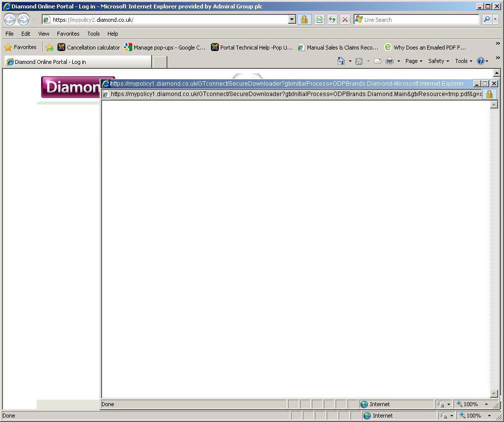Screen dimensions: 504x422
Task: Expand the address bar URL history dropdown
Action: pyautogui.click(x=292, y=20)
